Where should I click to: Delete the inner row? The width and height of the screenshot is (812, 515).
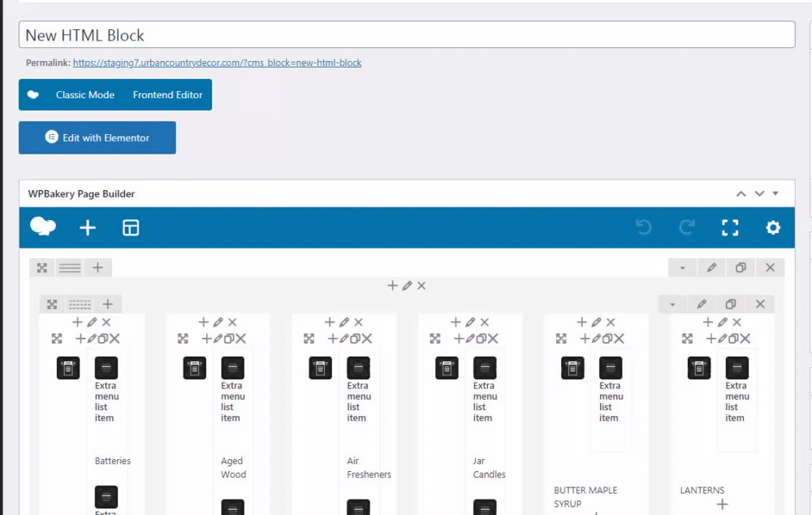[x=760, y=304]
